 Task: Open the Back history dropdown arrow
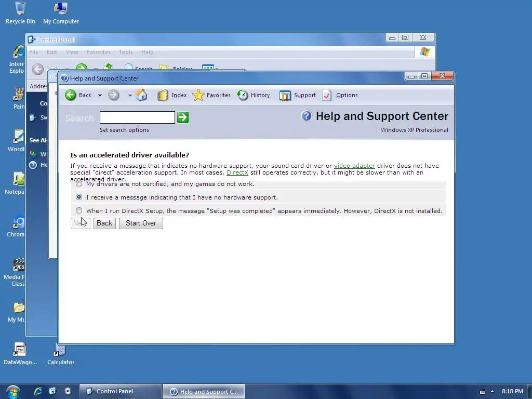(x=100, y=96)
